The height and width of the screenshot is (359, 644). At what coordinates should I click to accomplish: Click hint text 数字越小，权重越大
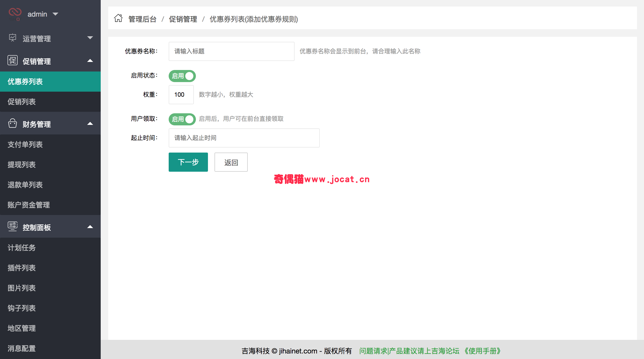point(226,95)
